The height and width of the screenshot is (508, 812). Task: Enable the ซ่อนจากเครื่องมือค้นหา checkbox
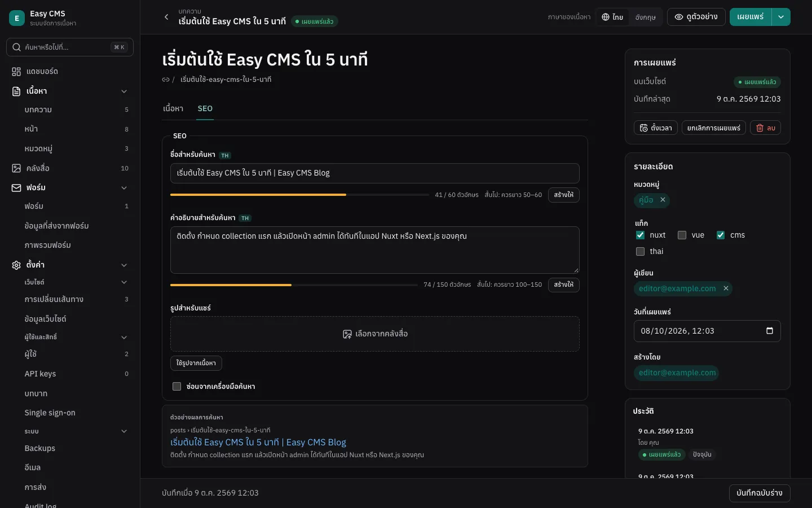pyautogui.click(x=176, y=387)
